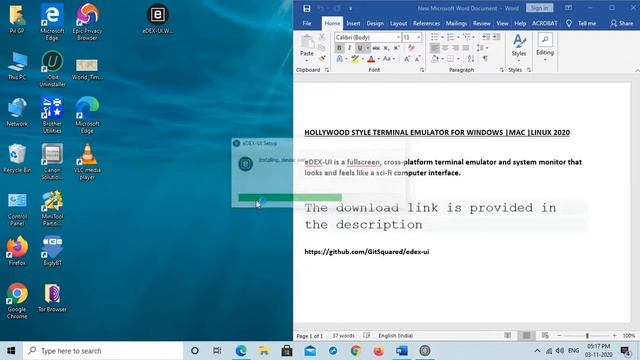Open the Calibri (Body) font name dropdown

398,38
